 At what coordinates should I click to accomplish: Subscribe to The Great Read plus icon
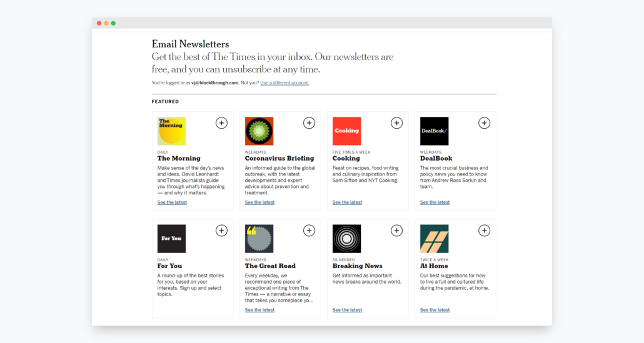[309, 231]
